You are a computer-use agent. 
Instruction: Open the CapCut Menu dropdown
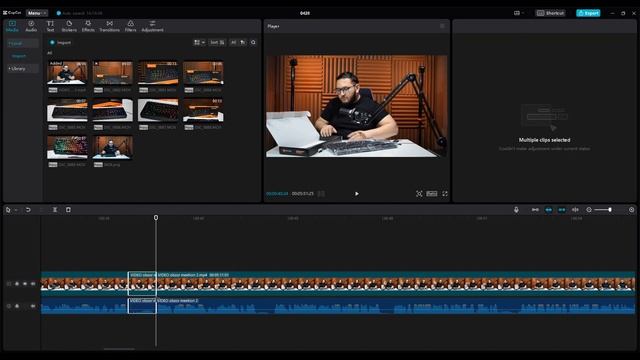pos(37,13)
